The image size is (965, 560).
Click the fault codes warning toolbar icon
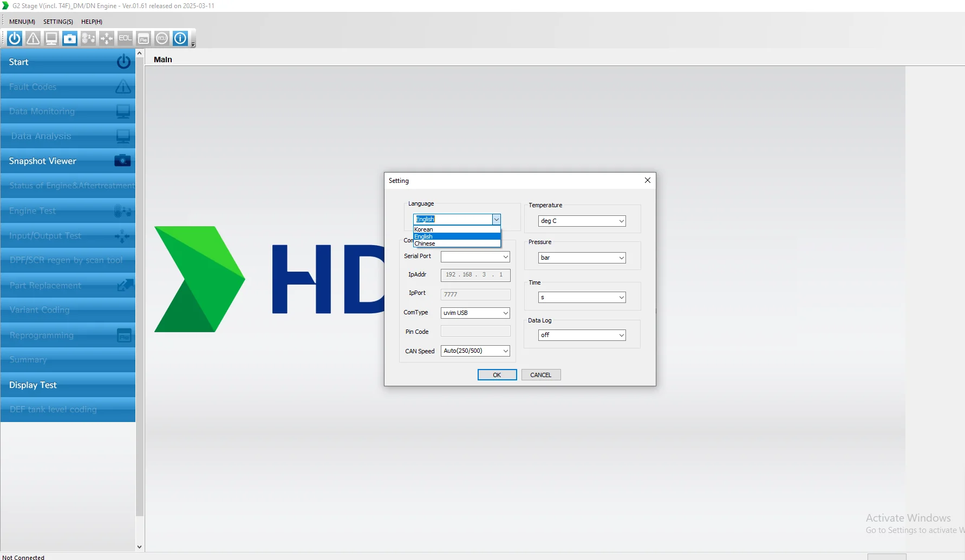click(x=33, y=38)
